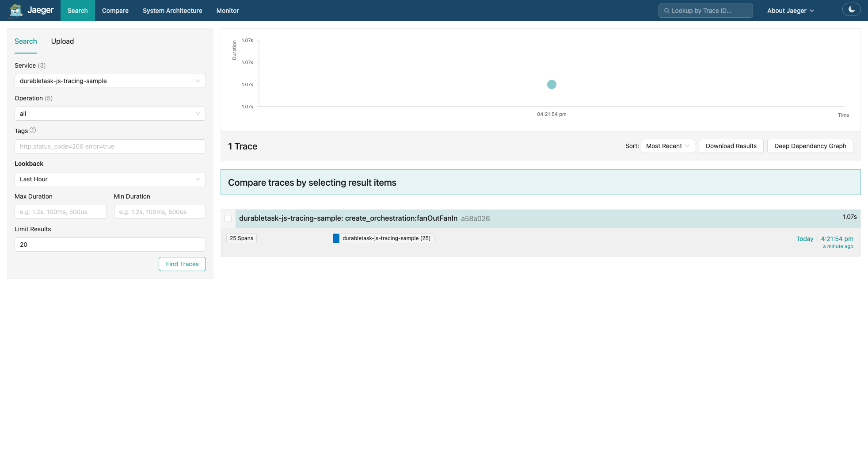Open the Service dropdown durabletask-js-tracing-sample

click(x=110, y=81)
